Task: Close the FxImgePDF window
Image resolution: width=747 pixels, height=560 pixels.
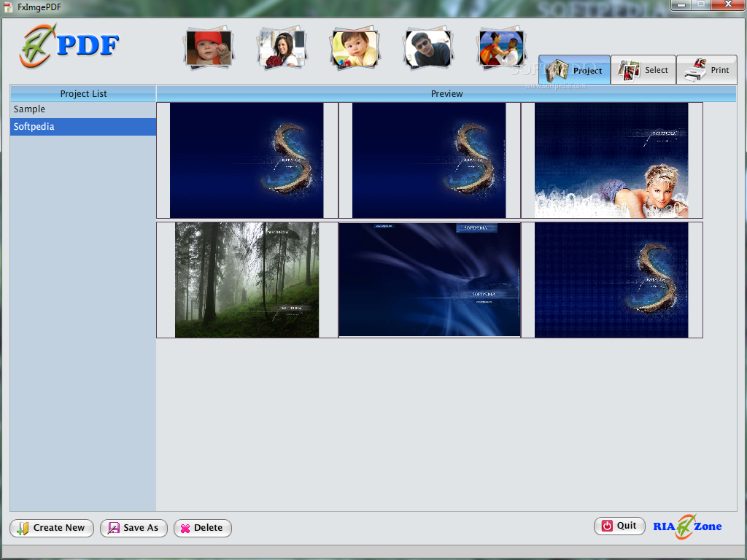Action: (x=728, y=5)
